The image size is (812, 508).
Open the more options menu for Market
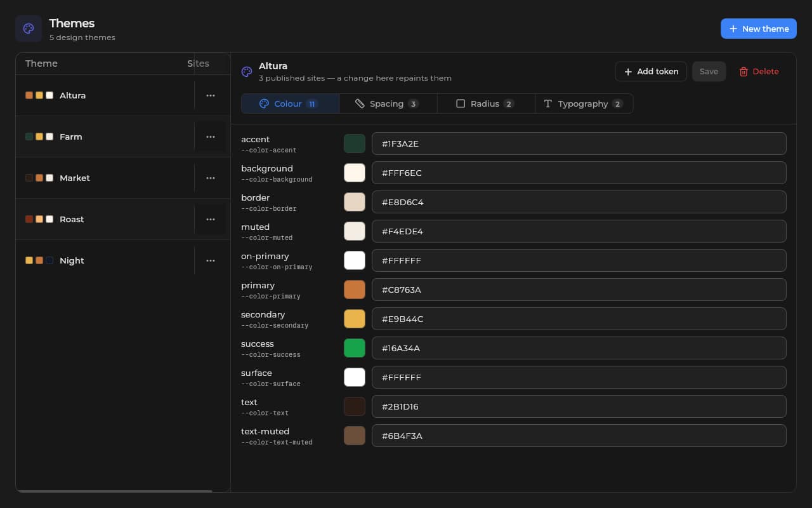(x=211, y=178)
